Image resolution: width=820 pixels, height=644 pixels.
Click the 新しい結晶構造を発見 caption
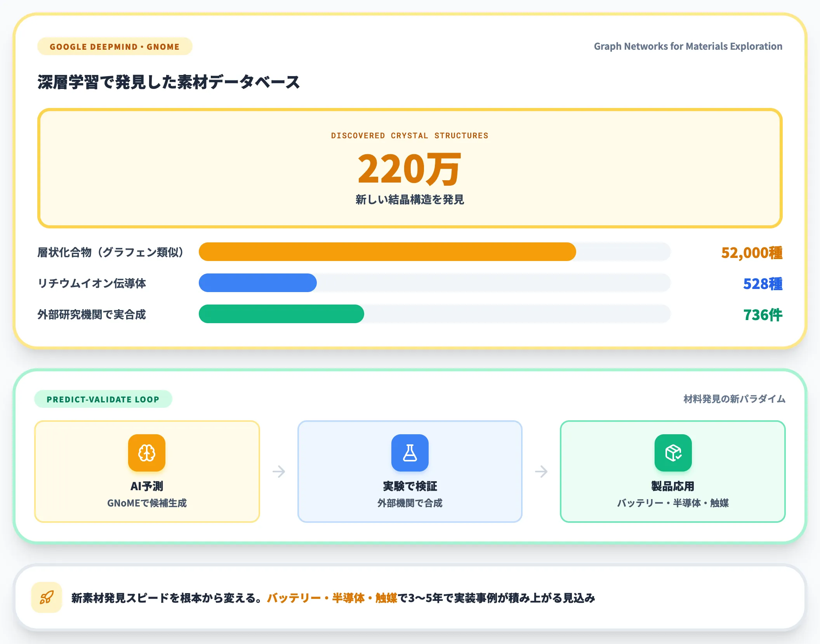tap(410, 200)
